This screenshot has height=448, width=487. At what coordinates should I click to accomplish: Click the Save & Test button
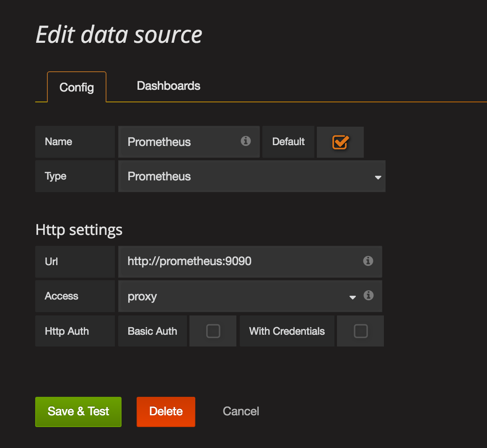(x=78, y=412)
